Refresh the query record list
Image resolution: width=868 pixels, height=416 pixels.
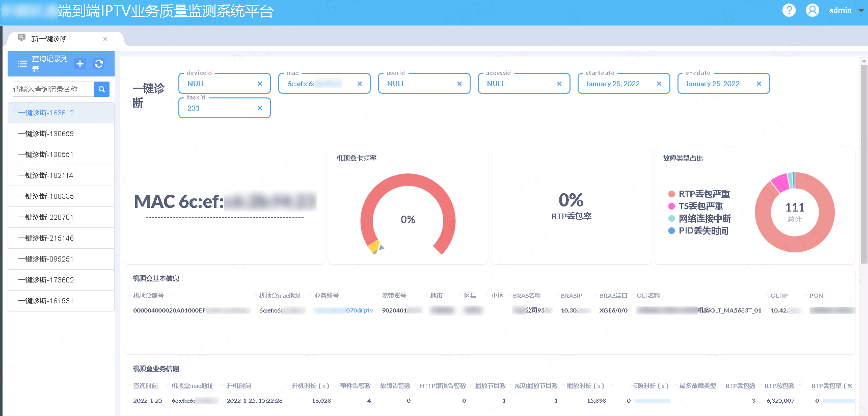[x=99, y=64]
